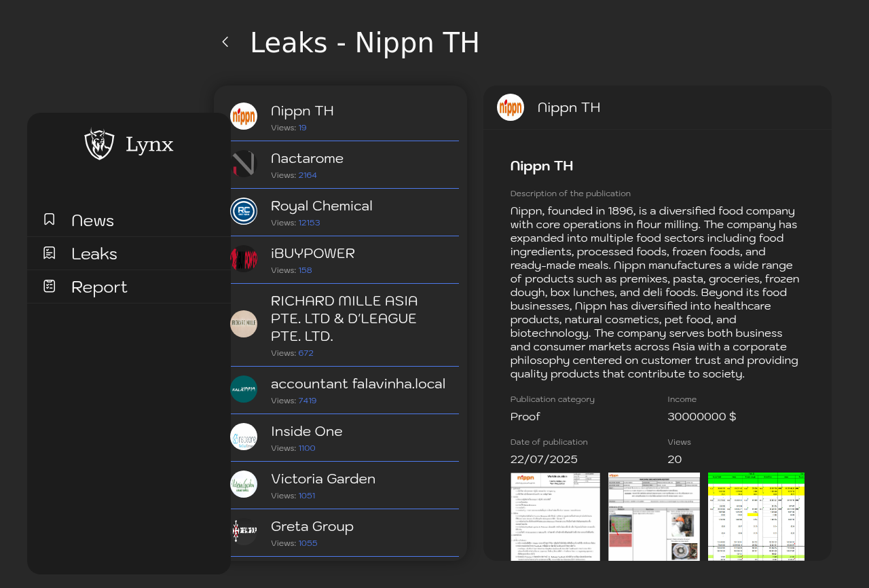
Task: Click the Income value 30000000 $
Action: (x=702, y=416)
